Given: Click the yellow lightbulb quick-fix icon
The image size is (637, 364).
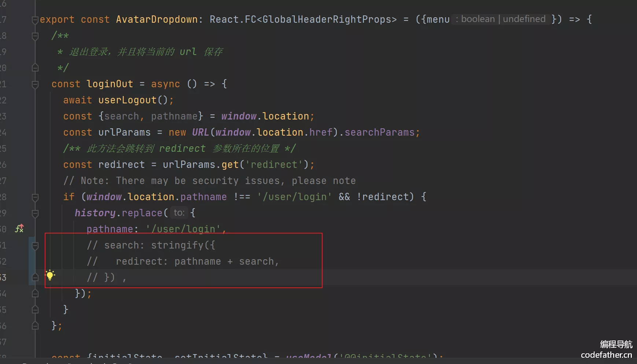Looking at the screenshot, I should coord(50,275).
